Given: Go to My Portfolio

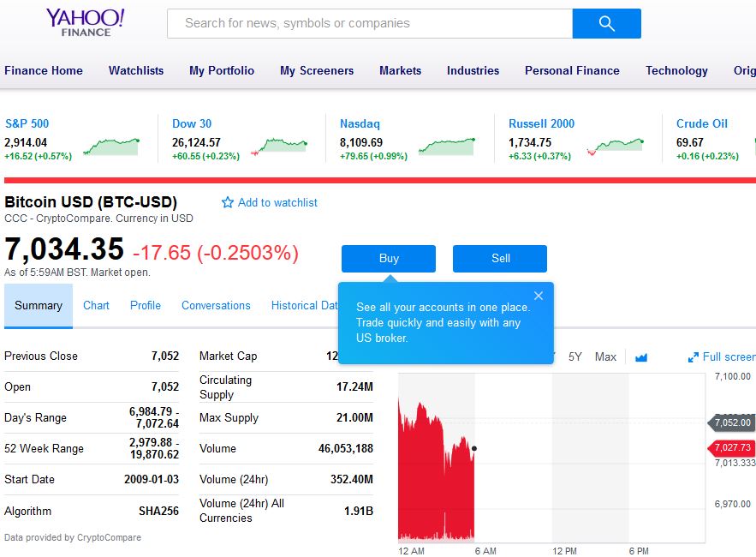Looking at the screenshot, I should [x=221, y=70].
